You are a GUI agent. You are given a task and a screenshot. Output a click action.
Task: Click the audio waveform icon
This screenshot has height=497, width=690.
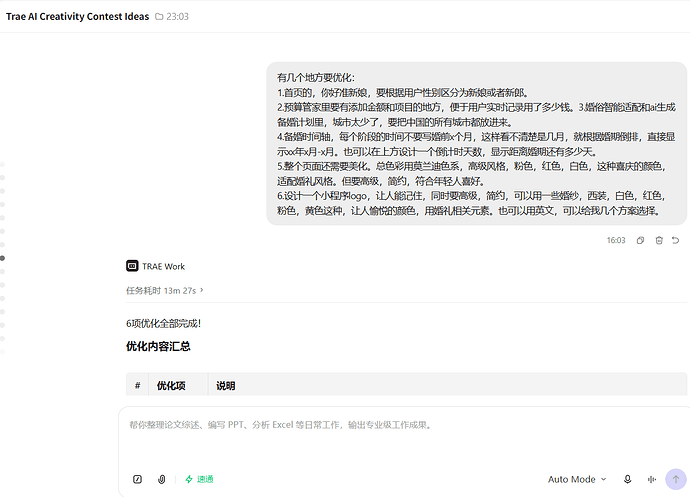652,479
